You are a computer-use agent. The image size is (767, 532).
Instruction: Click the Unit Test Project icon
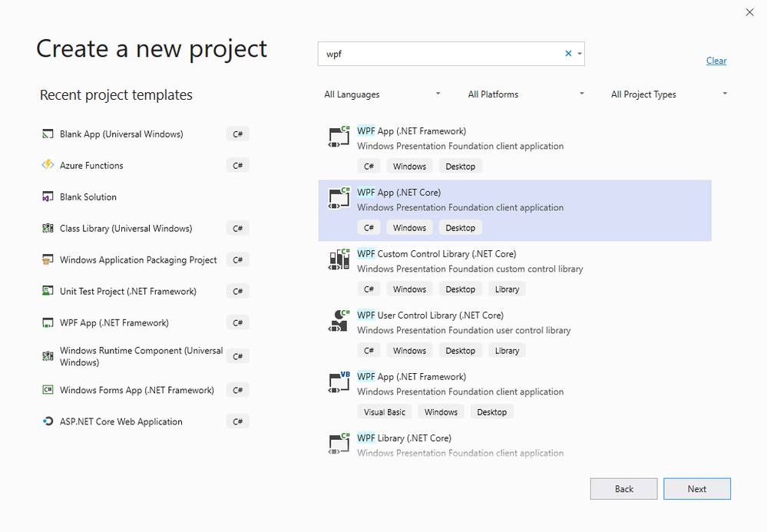[x=48, y=292]
